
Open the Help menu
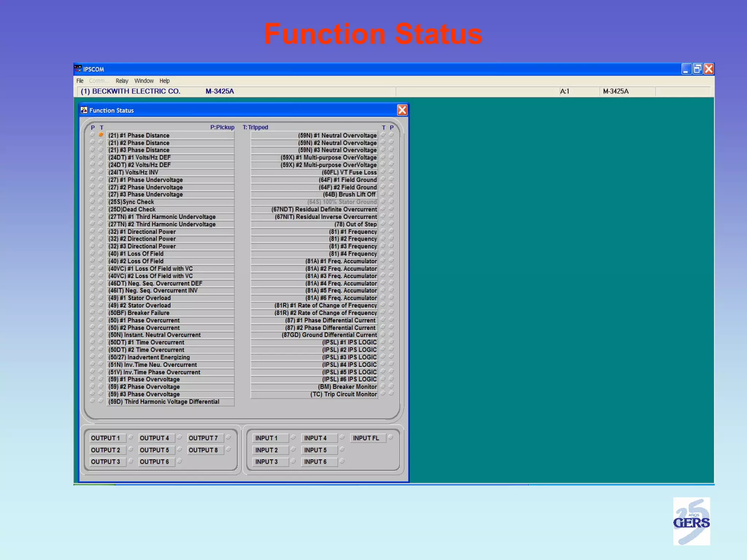coord(165,81)
